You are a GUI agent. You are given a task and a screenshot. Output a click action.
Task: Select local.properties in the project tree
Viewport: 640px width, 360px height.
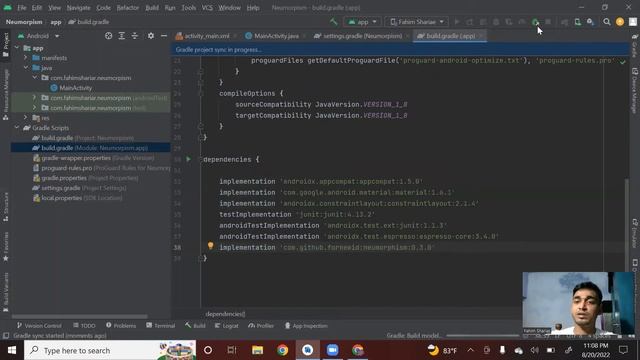tap(78, 198)
